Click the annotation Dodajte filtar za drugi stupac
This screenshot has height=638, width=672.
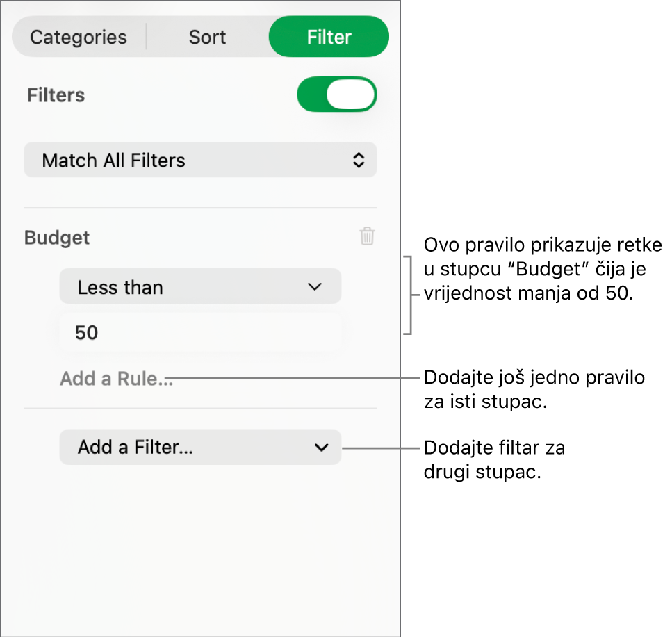(x=494, y=459)
